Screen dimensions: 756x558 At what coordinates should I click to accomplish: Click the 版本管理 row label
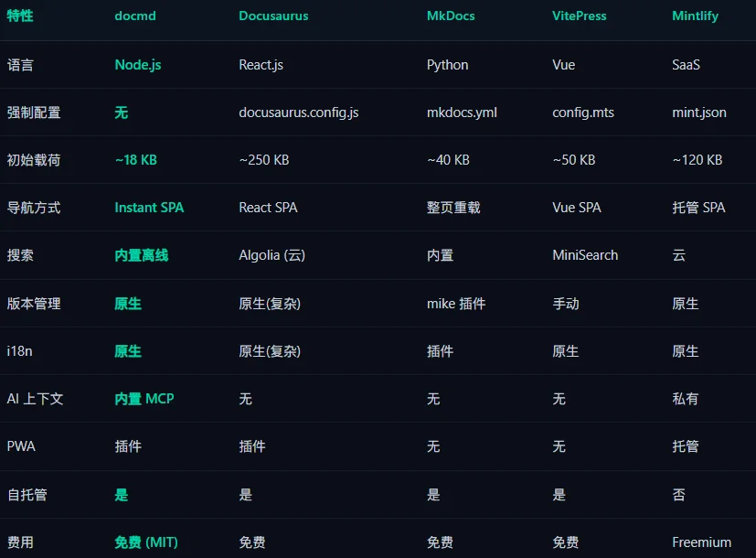[x=34, y=304]
